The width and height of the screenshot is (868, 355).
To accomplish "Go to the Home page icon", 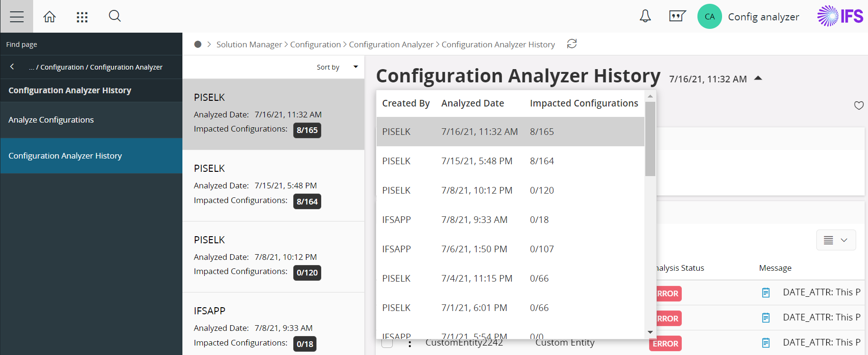I will pos(49,17).
